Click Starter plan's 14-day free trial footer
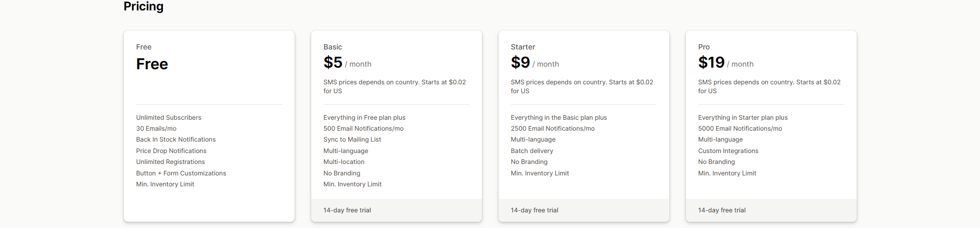The image size is (980, 228). click(x=534, y=210)
